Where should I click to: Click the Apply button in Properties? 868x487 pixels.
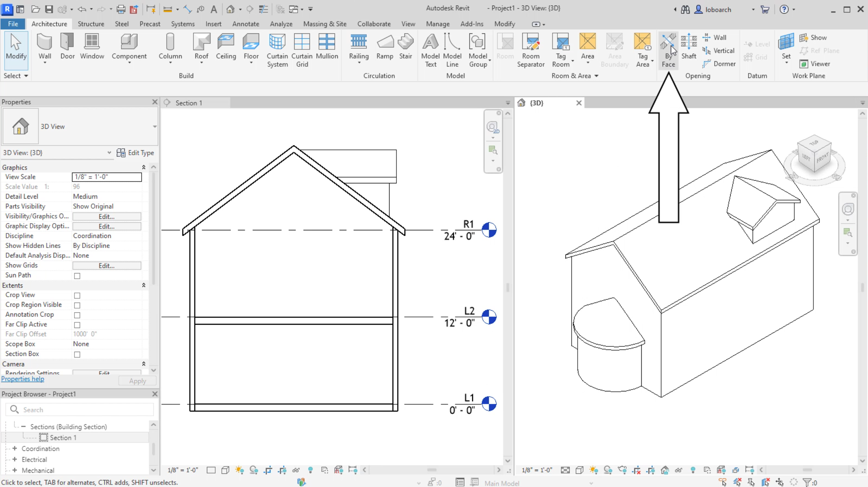click(x=137, y=381)
